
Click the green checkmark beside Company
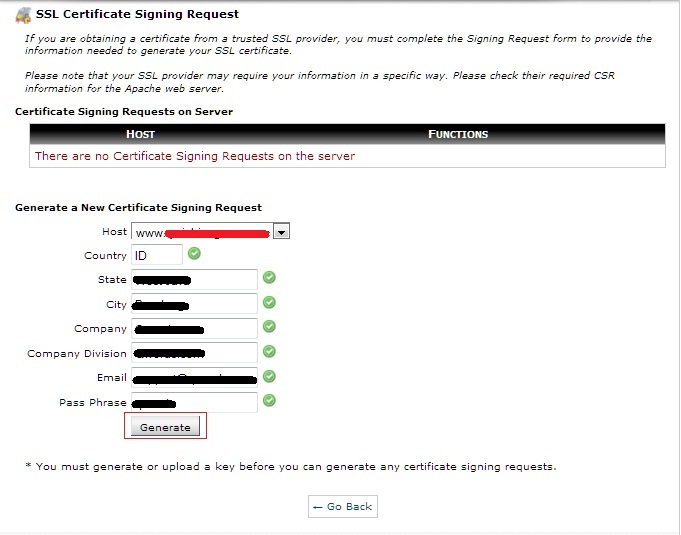pos(269,326)
